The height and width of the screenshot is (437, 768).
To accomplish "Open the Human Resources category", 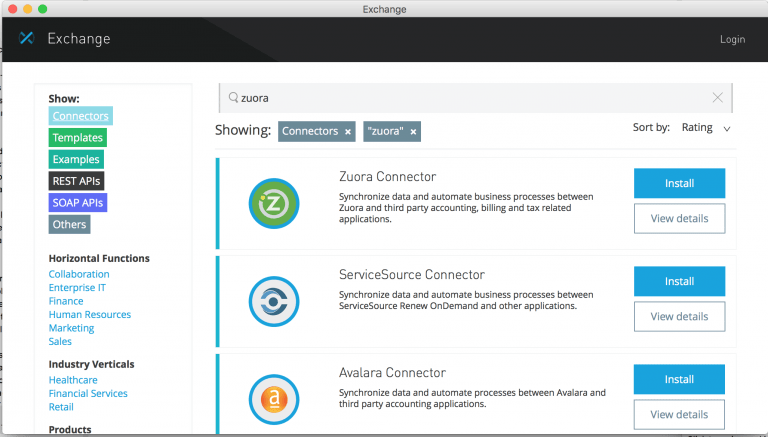I will click(90, 315).
